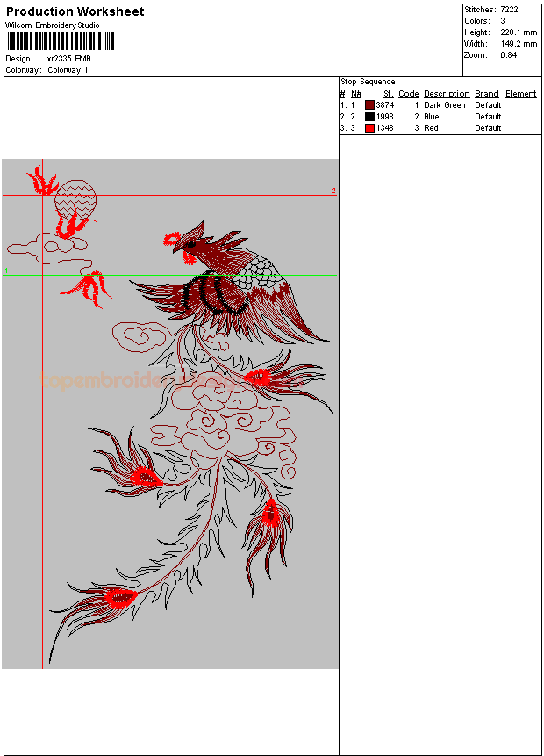
Task: Click the Stitches value 7222
Action: point(509,9)
